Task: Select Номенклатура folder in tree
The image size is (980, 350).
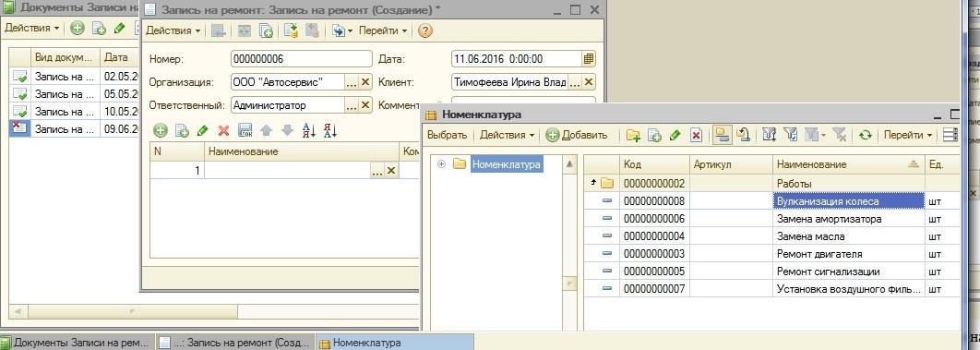Action: coord(506,164)
